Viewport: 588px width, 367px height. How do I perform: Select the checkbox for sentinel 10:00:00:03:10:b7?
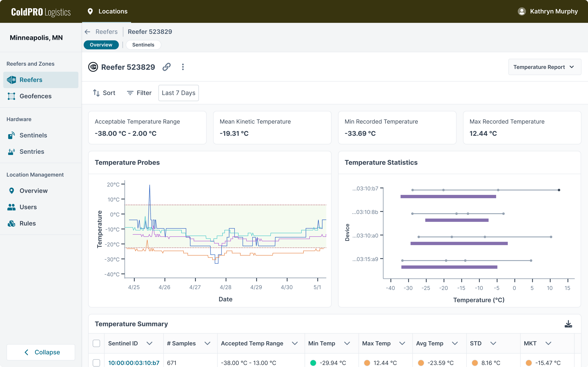(96, 363)
